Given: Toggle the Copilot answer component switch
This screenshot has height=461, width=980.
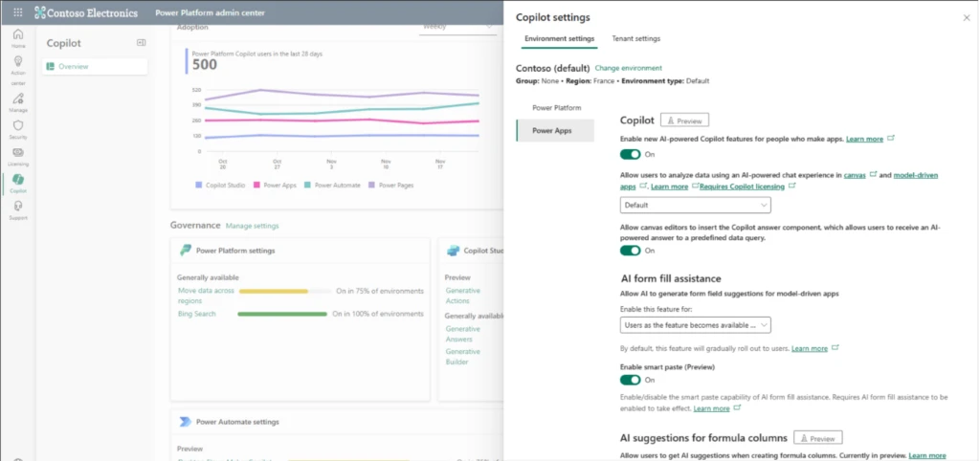Looking at the screenshot, I should [x=630, y=251].
